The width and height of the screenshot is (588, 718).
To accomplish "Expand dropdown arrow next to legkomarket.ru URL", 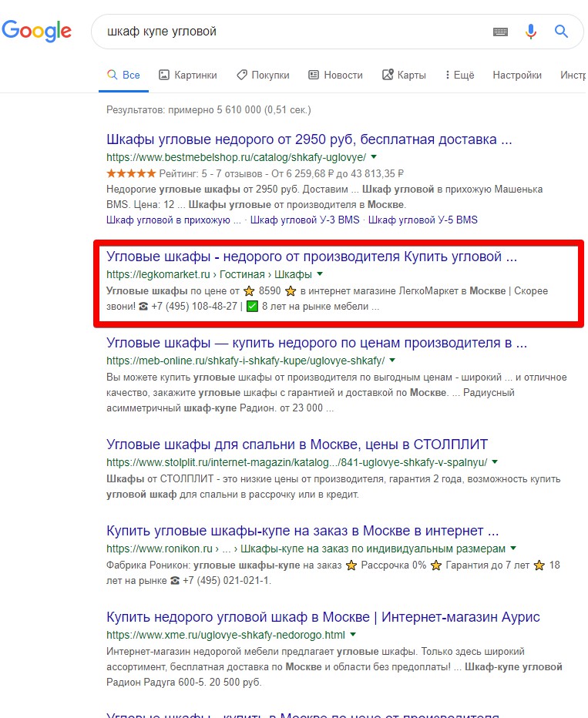I will pos(320,274).
